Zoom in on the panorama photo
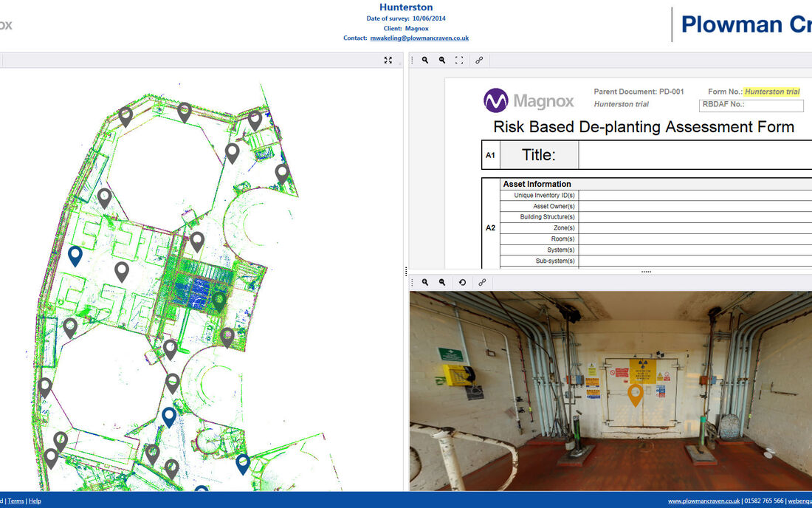 425,282
